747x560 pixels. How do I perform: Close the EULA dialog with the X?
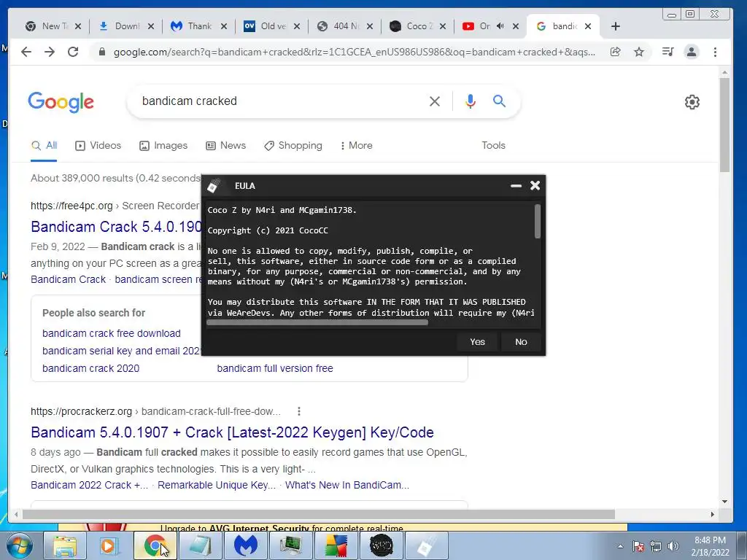coord(535,185)
